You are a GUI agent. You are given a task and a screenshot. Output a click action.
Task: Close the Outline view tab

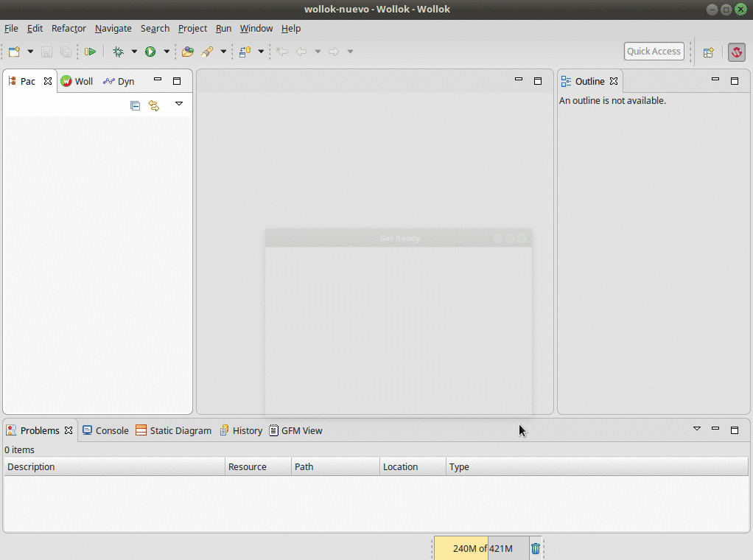(x=614, y=81)
